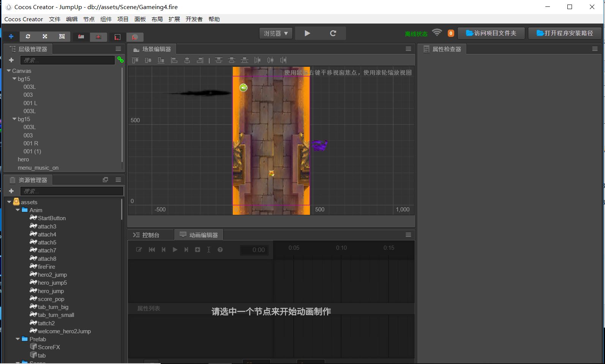605x364 pixels.
Task: Click distribute by left edges icon
Action: [257, 60]
